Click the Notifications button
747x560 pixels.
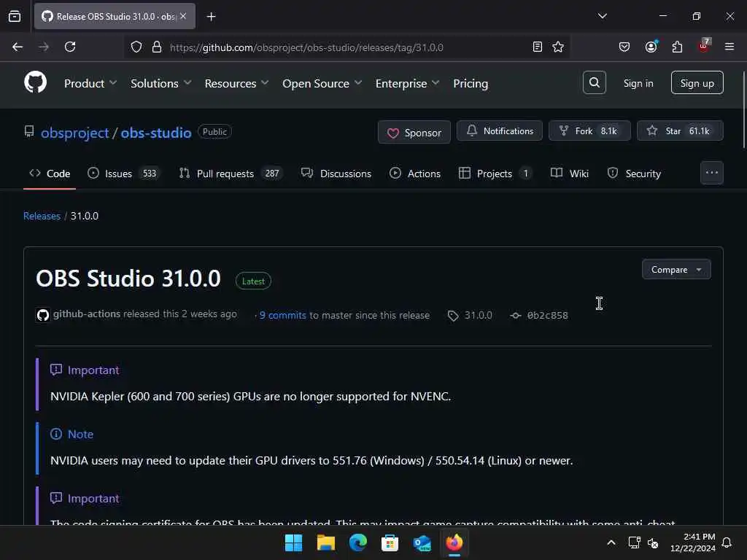point(499,131)
